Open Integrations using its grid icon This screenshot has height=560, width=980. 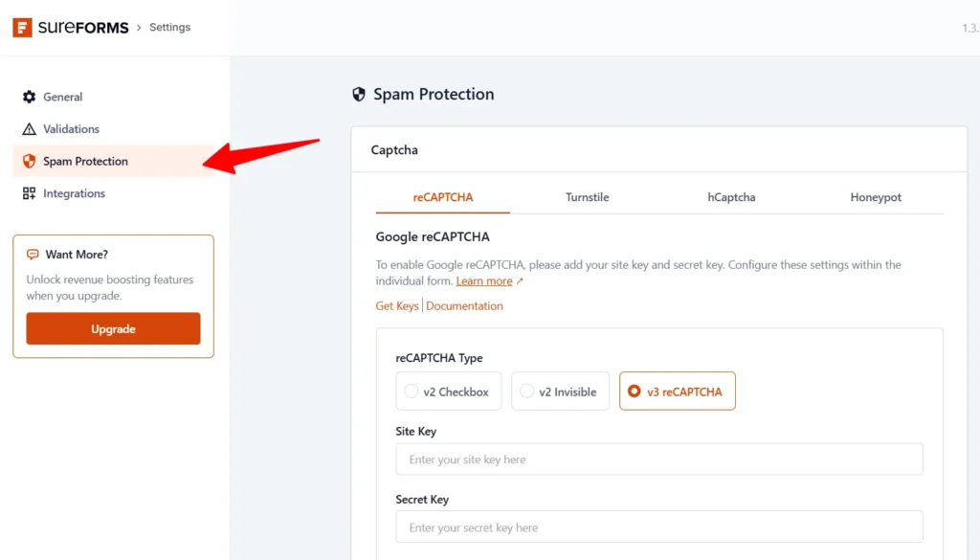tap(28, 193)
